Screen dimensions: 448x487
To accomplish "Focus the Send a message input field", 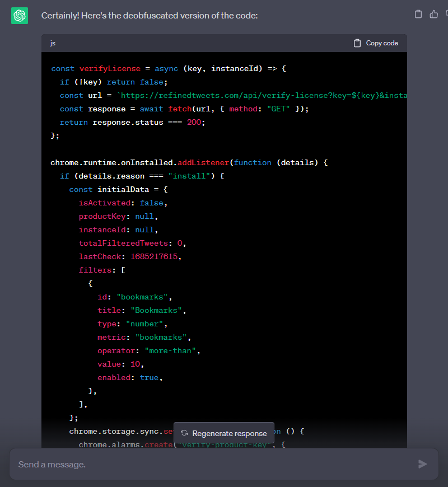I will coord(223,464).
